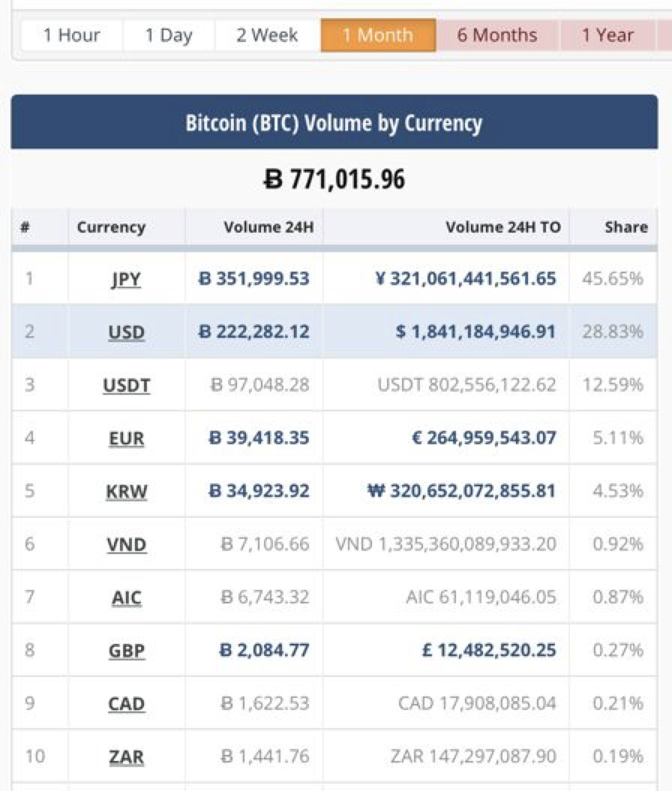Select the 1 Hour time range tab

[x=71, y=35]
